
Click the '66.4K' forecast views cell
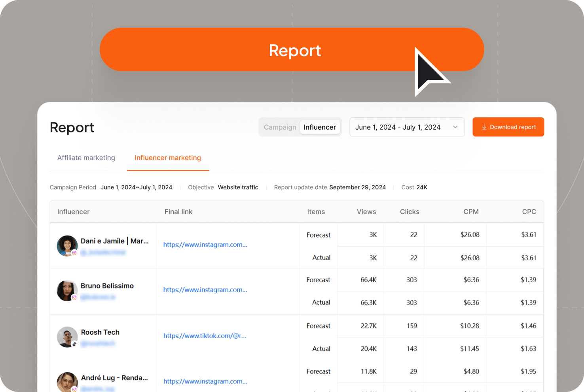coord(368,280)
